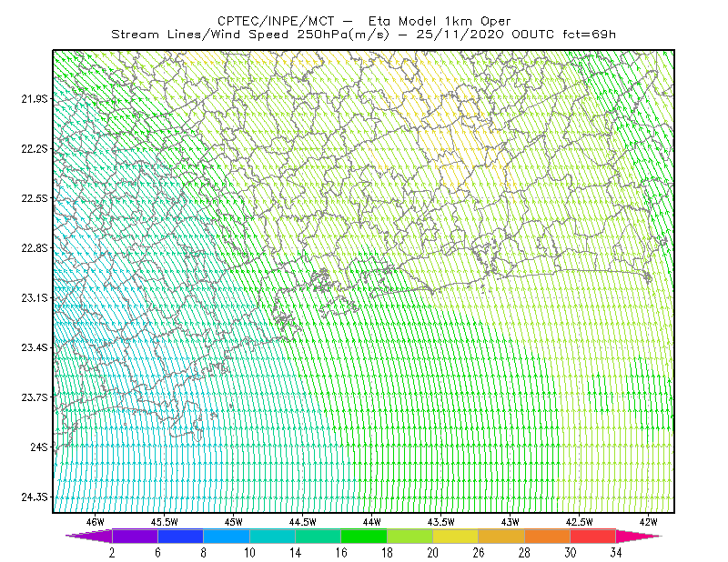Click the dark blue 6–8 legend segment

180,536
